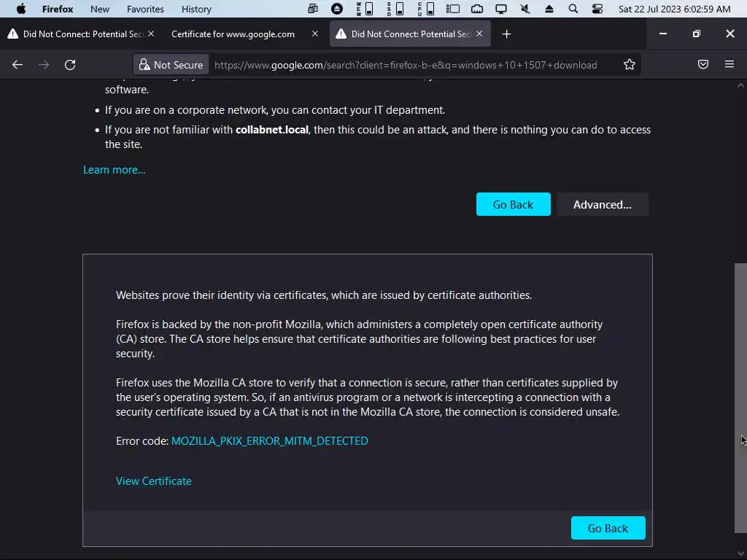Click the scrollbar down arrow
This screenshot has height=560, width=747.
[740, 553]
